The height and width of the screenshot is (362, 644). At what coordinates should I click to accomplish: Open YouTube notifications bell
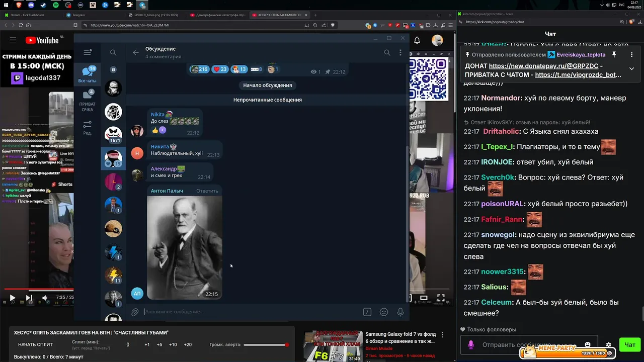click(x=417, y=40)
